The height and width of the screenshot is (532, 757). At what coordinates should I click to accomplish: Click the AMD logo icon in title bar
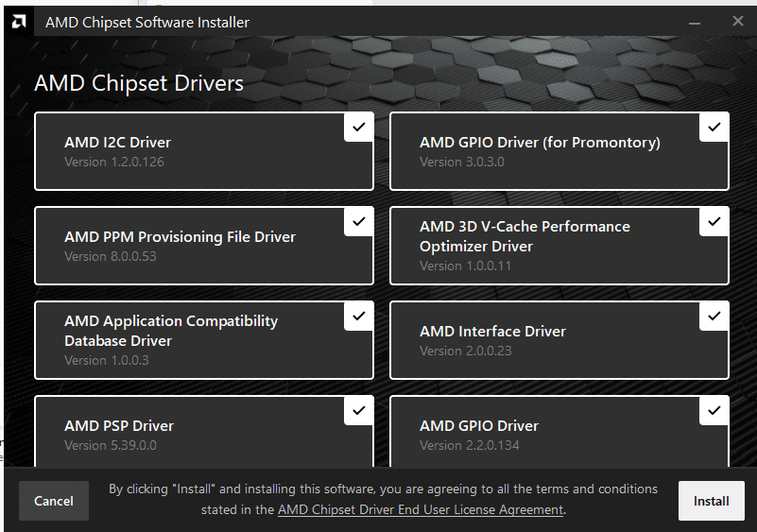pyautogui.click(x=19, y=22)
